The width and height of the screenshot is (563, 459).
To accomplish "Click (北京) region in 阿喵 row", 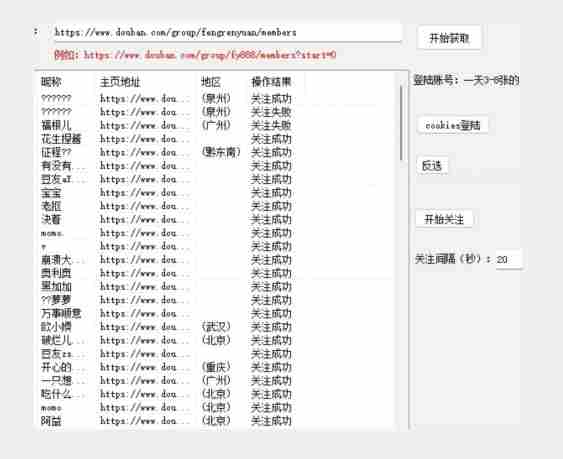I will click(x=216, y=421).
